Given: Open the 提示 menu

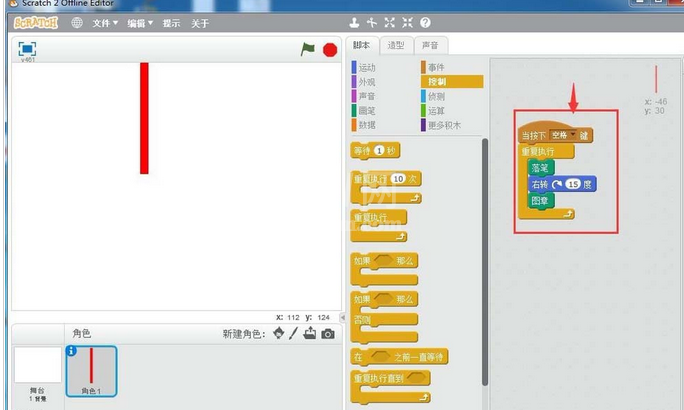Looking at the screenshot, I should click(171, 23).
